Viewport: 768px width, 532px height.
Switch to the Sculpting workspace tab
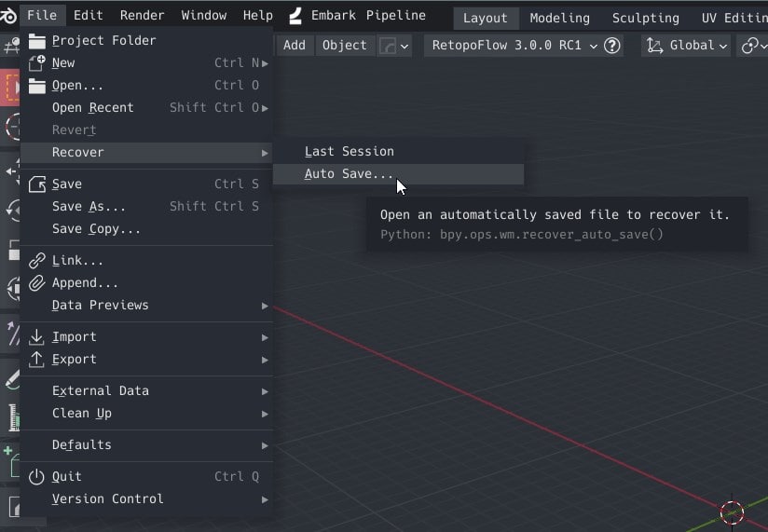[x=646, y=18]
